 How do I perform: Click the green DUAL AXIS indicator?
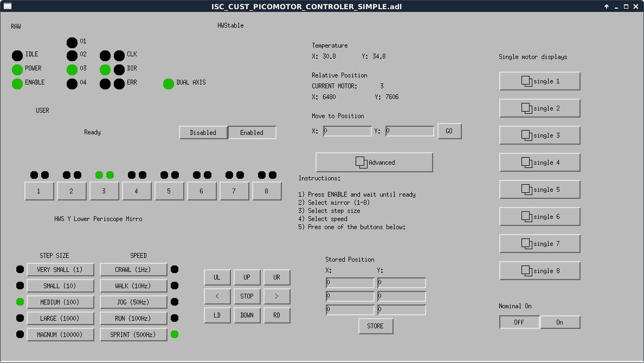tap(169, 84)
